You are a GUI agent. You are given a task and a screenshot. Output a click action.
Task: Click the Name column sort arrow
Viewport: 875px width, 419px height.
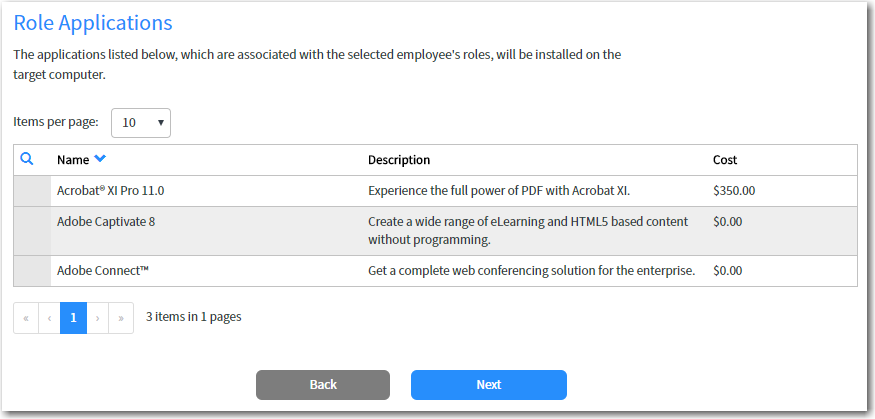tap(100, 159)
